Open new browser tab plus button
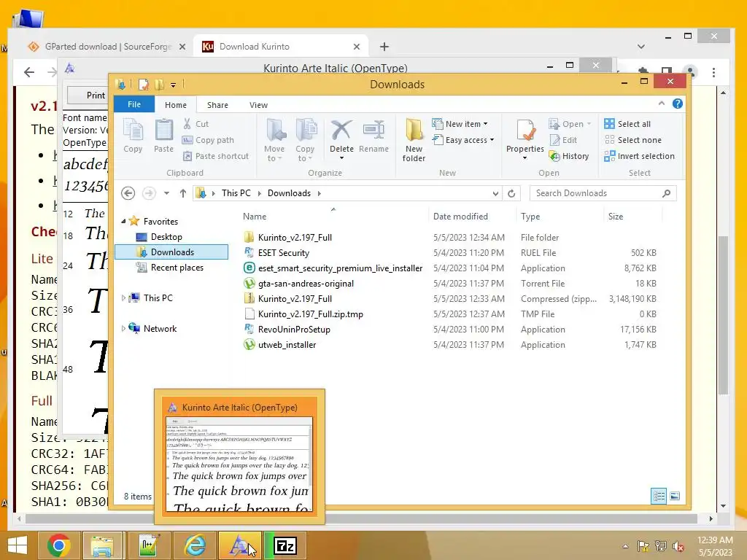This screenshot has height=560, width=747. tap(384, 47)
